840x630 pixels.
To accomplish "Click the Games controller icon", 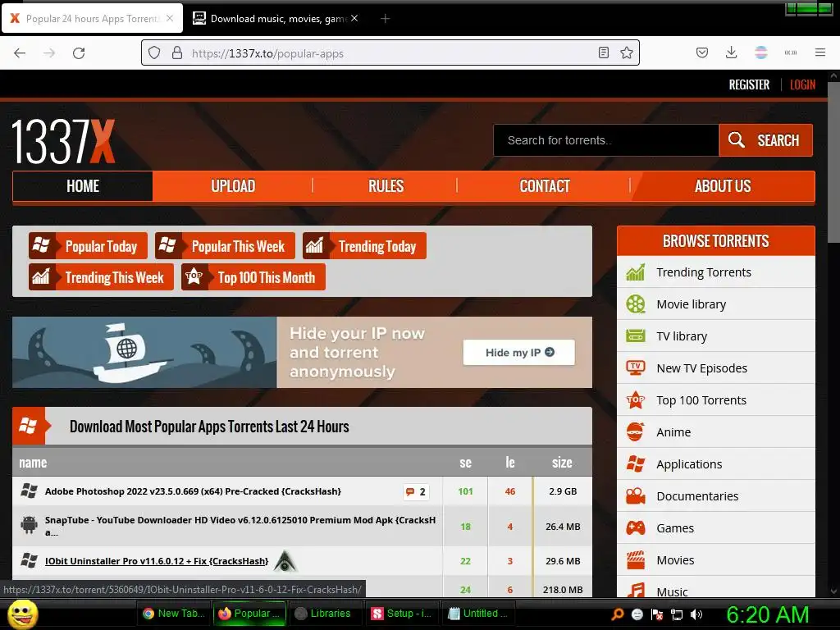I will pos(636,528).
